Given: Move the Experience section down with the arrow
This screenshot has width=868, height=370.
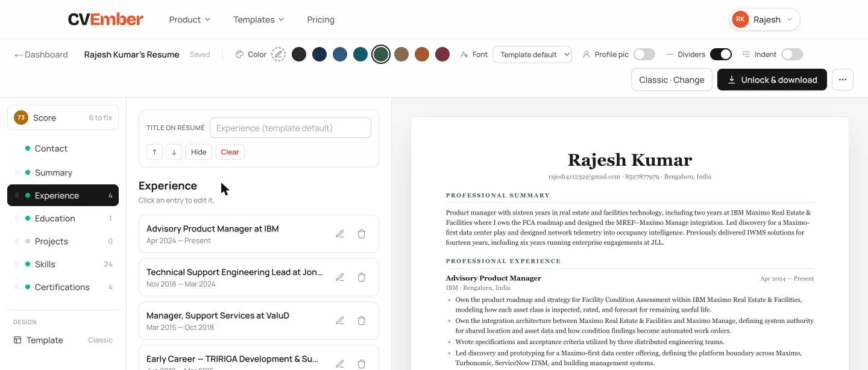Looking at the screenshot, I should pyautogui.click(x=174, y=152).
